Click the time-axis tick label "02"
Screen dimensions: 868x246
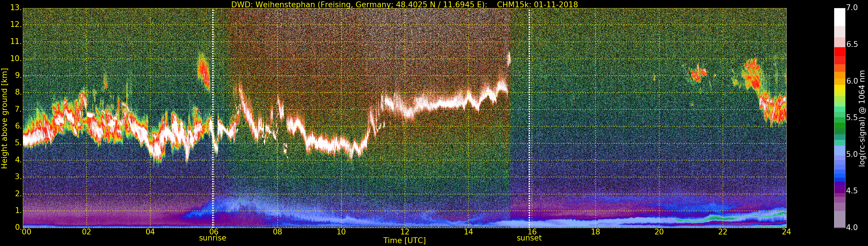[x=87, y=232]
